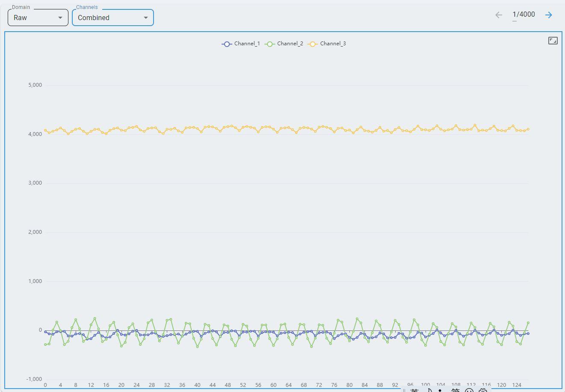Toggle Channel_1 series in the legend
Screen dimensions: 565x392
241,44
